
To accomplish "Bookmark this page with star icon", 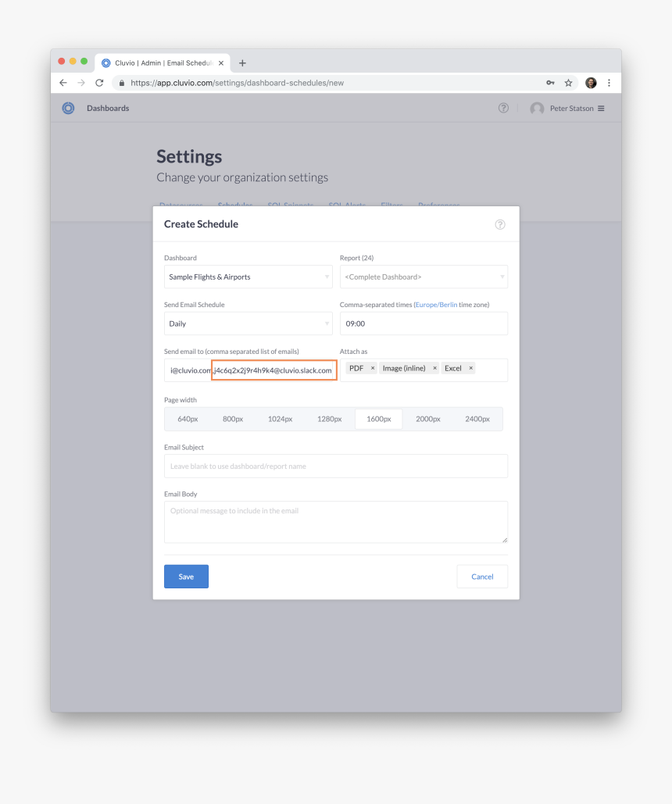I will [x=569, y=83].
